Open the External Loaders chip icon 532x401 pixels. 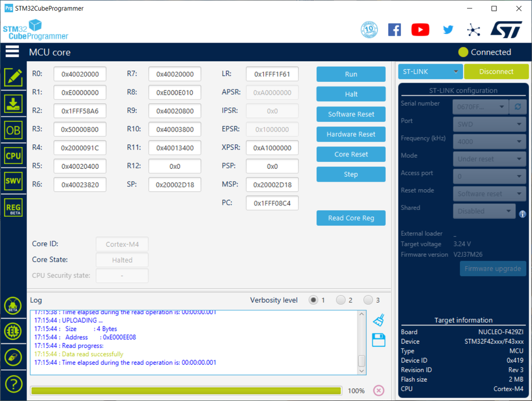click(13, 331)
